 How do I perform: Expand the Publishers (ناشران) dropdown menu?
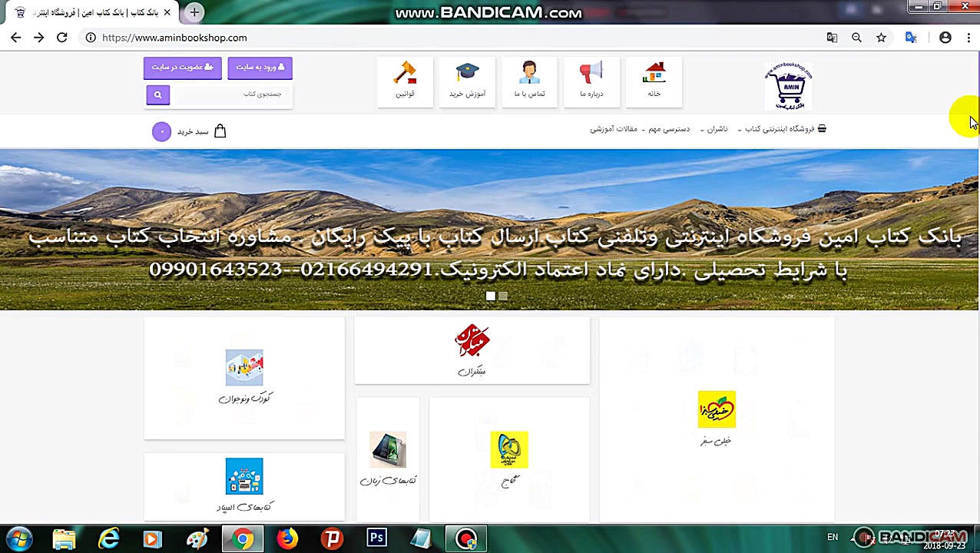pyautogui.click(x=713, y=129)
